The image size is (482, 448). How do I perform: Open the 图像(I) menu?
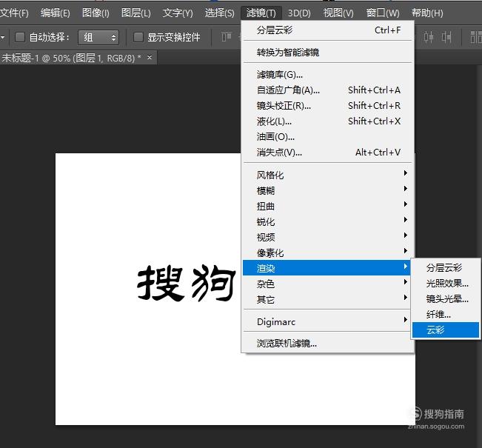click(96, 13)
